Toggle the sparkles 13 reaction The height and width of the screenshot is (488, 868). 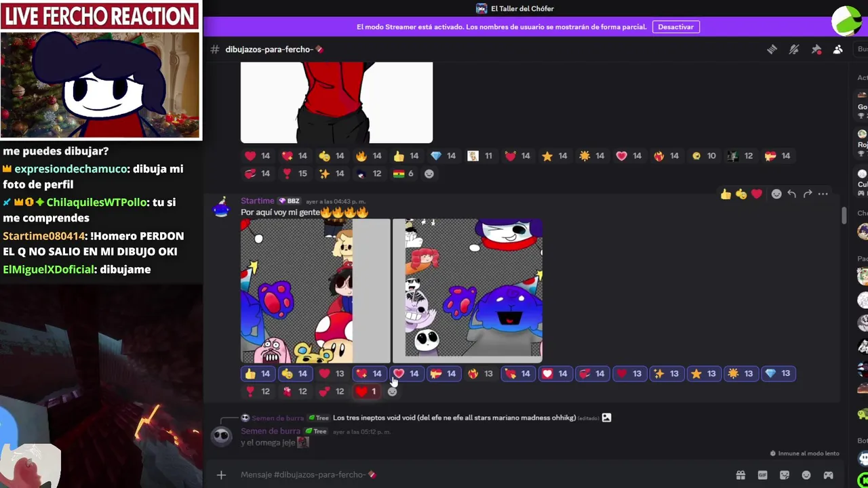665,373
